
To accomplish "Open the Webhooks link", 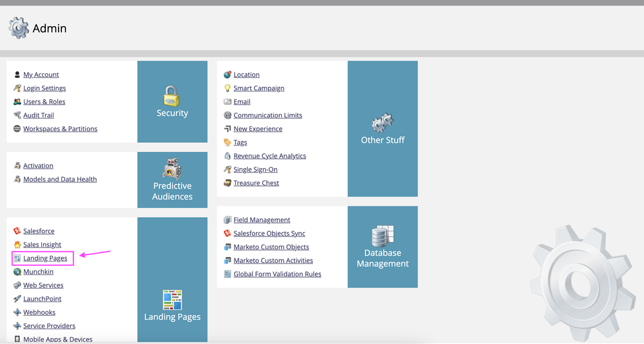I will click(39, 312).
